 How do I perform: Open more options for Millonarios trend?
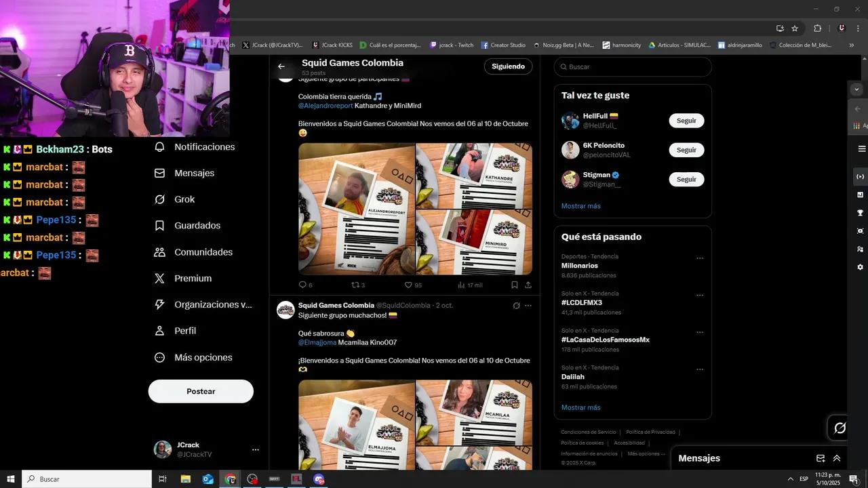click(700, 258)
